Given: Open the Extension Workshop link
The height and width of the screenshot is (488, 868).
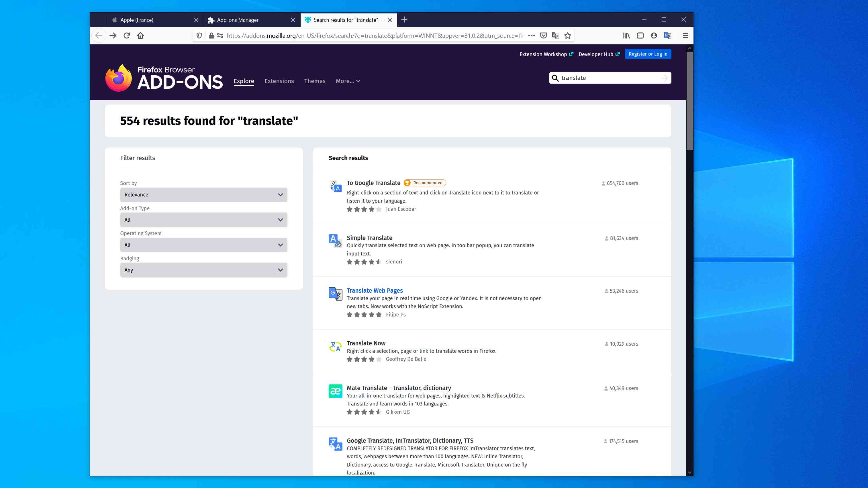Looking at the screenshot, I should (x=546, y=54).
